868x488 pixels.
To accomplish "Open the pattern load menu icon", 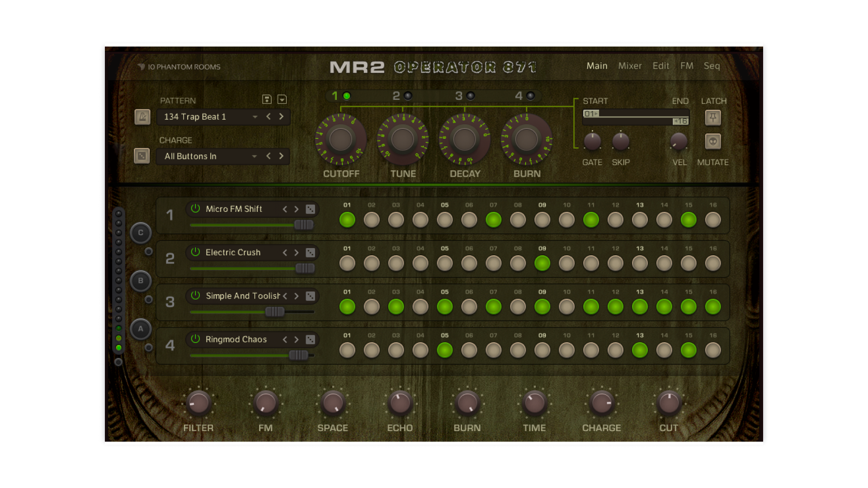I will point(282,99).
